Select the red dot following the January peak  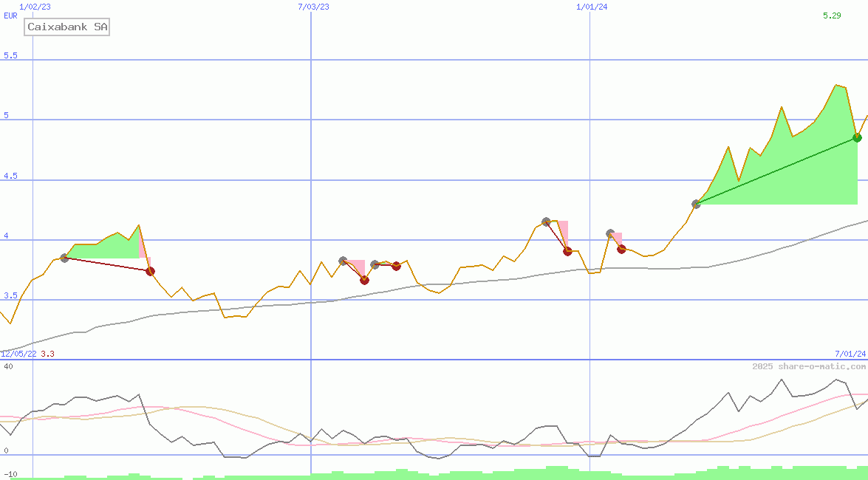pyautogui.click(x=567, y=251)
